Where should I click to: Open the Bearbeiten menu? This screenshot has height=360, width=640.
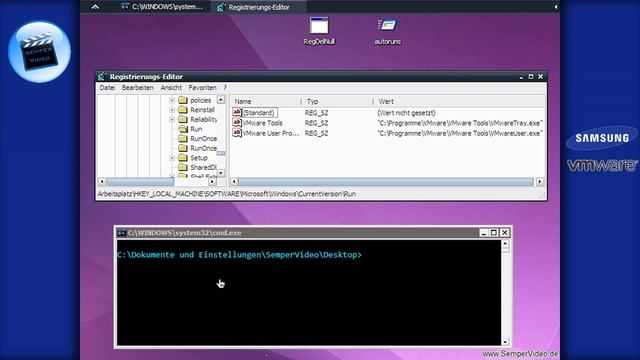pyautogui.click(x=138, y=88)
